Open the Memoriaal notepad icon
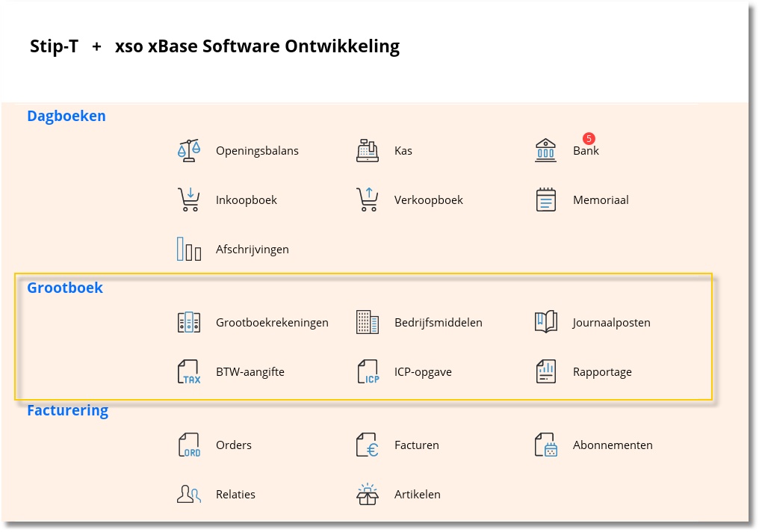 546,199
